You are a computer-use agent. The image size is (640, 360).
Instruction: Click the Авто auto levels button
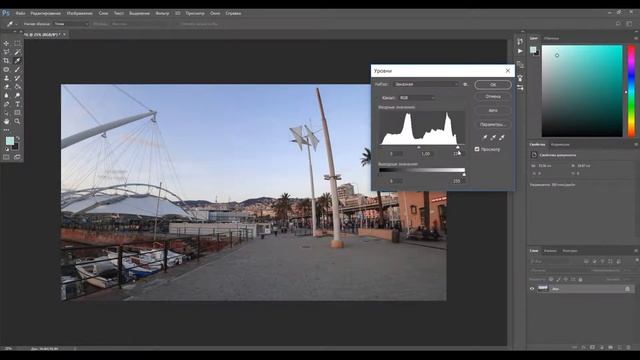(493, 111)
